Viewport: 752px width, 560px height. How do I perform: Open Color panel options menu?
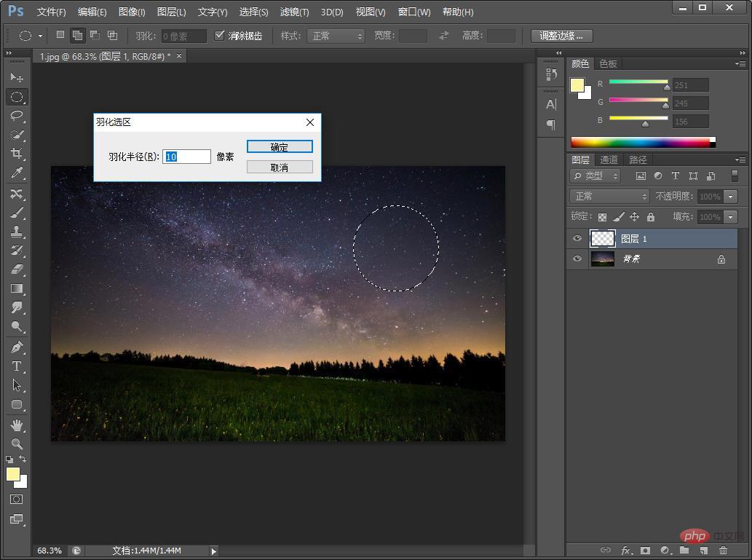click(740, 63)
